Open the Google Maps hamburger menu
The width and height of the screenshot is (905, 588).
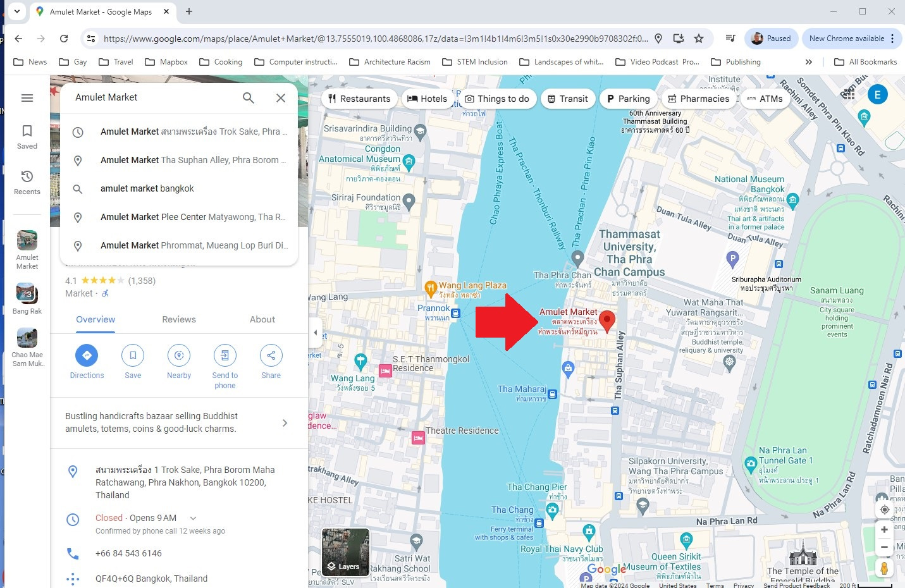coord(27,98)
